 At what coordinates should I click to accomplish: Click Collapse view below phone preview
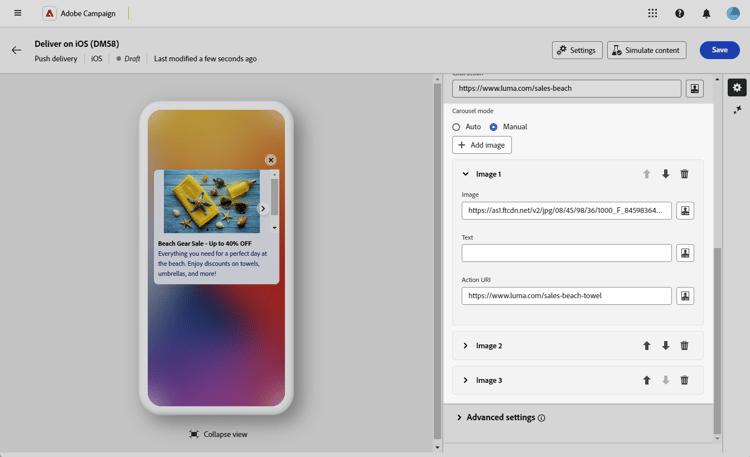(219, 434)
